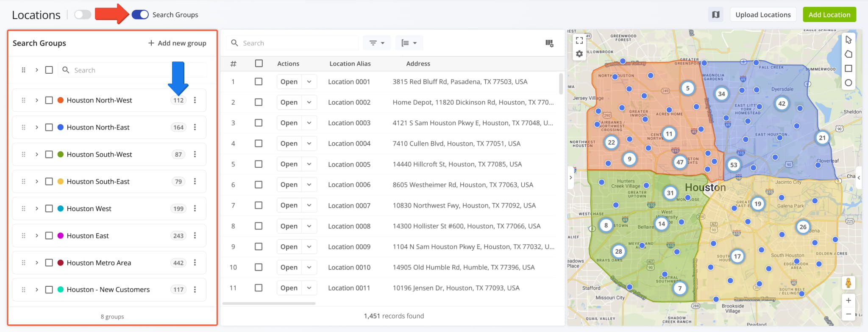Check the Houston North-East group checkbox
The image size is (868, 332).
click(49, 127)
